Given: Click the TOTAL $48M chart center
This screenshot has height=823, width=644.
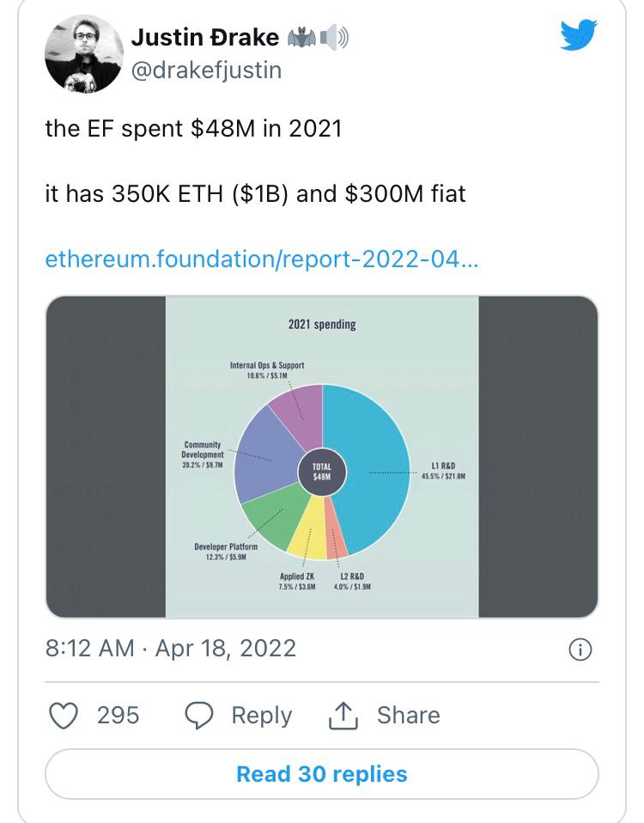Looking at the screenshot, I should coord(322,473).
